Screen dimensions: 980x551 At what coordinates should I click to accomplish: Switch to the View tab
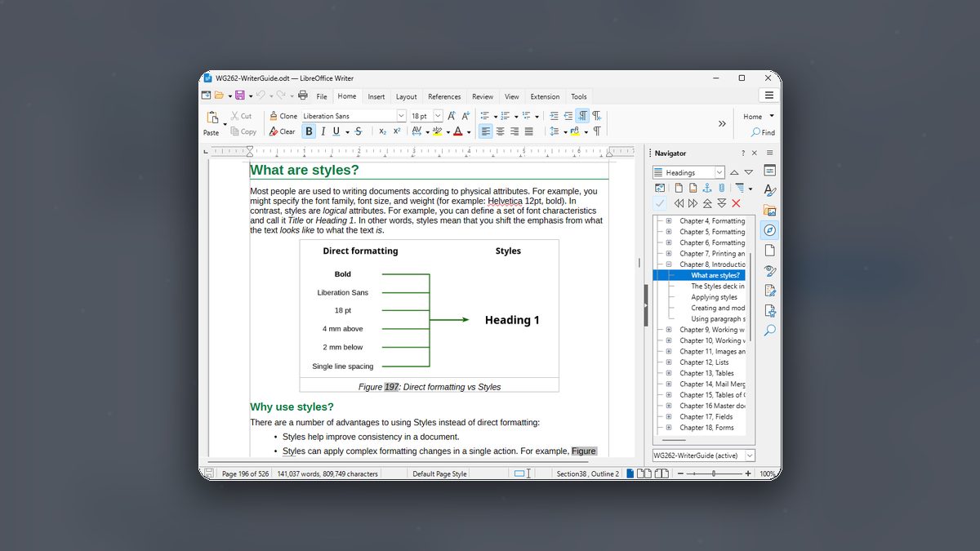pos(512,96)
